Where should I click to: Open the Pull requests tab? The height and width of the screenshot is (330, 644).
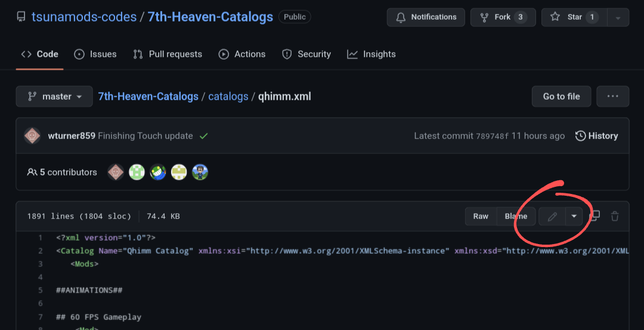coord(168,54)
